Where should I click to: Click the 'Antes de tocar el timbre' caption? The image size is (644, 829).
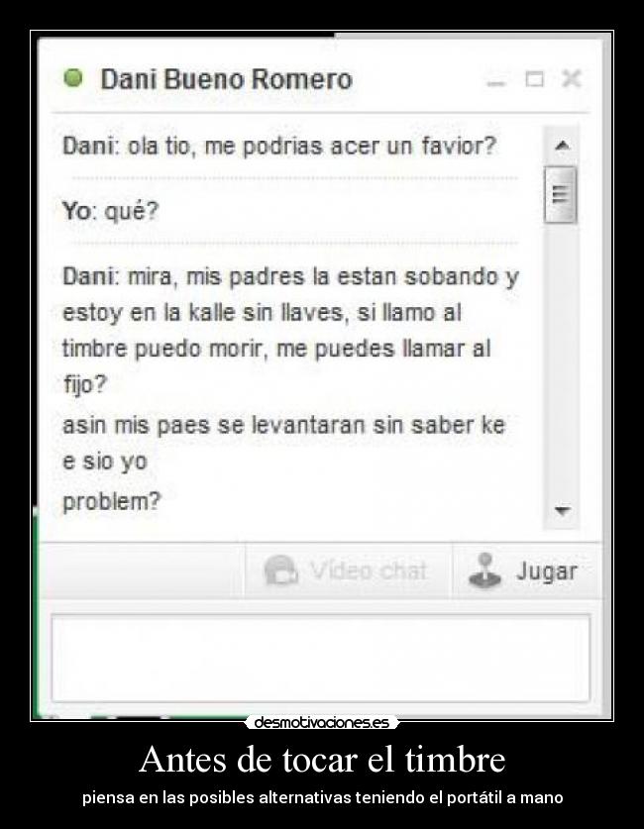point(322,760)
